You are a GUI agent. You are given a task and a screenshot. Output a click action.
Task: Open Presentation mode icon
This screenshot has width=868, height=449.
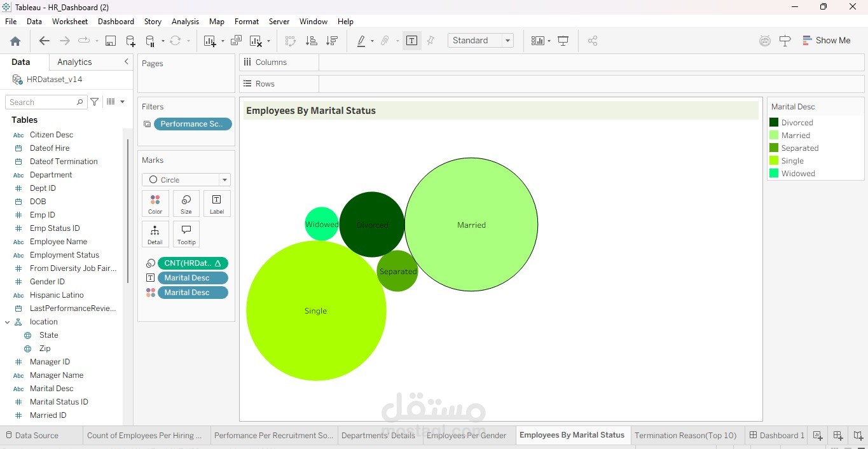[563, 41]
